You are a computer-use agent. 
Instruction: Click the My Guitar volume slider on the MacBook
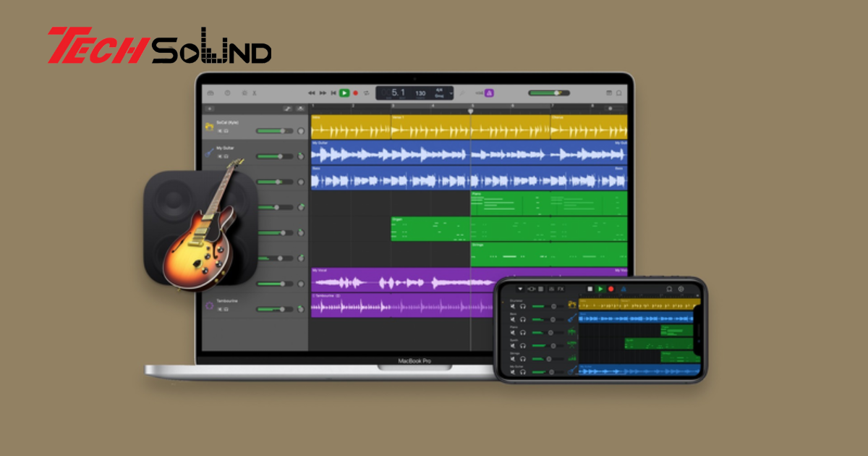[x=275, y=156]
